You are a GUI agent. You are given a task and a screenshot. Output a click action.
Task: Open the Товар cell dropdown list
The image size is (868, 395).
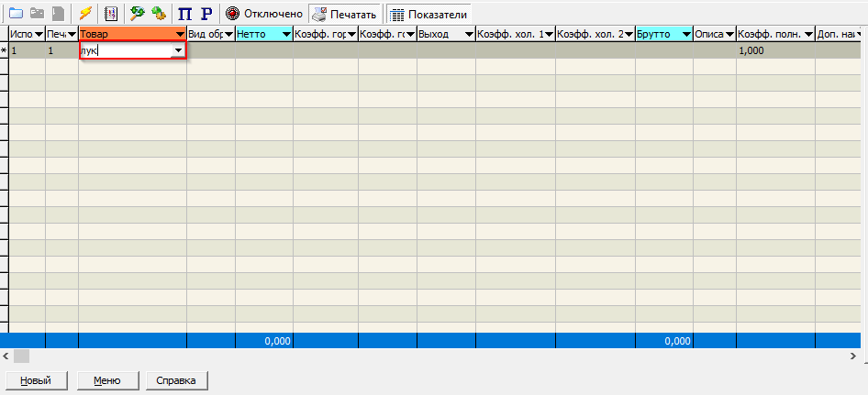[177, 51]
